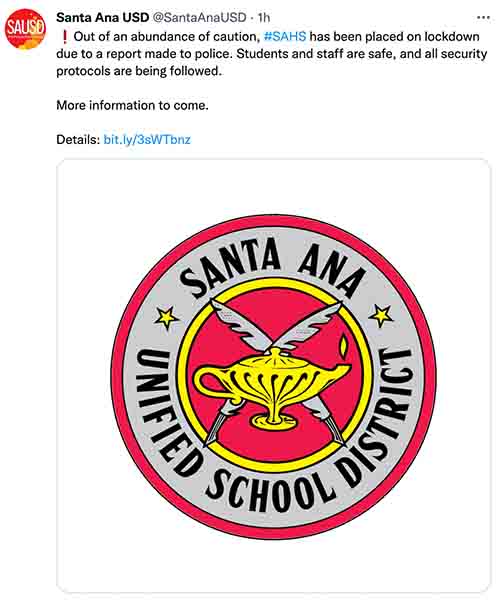The height and width of the screenshot is (600, 502).
Task: Click the Santa Ana USD display name
Action: (x=102, y=17)
